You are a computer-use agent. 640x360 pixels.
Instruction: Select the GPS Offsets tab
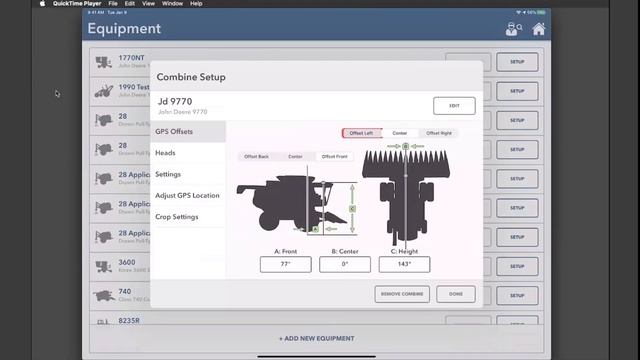click(x=188, y=131)
